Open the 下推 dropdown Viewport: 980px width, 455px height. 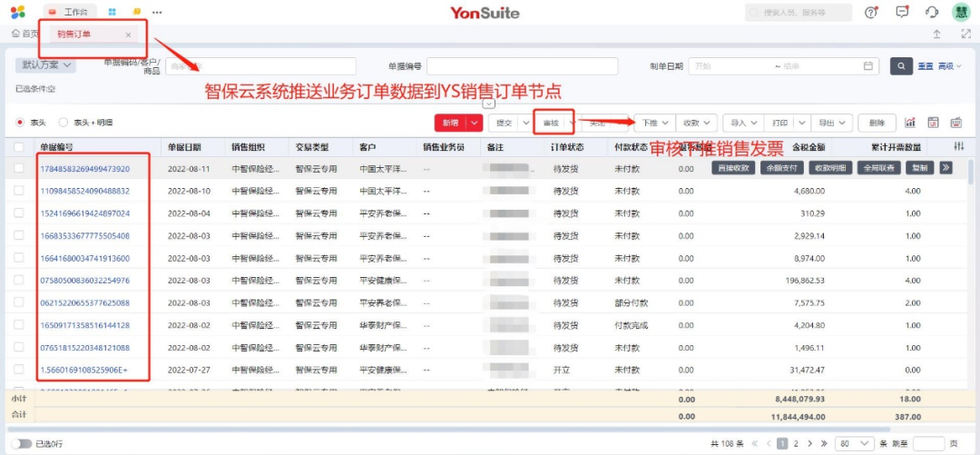pos(655,123)
